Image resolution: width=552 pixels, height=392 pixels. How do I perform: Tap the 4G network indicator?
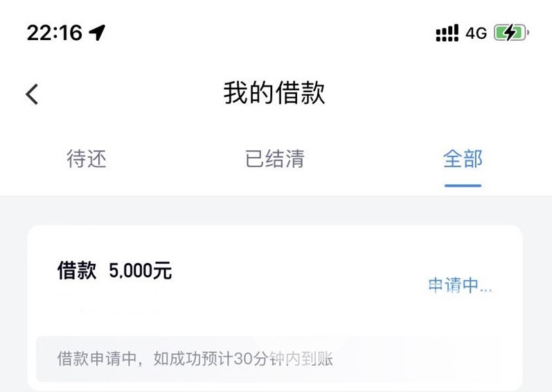tap(476, 33)
